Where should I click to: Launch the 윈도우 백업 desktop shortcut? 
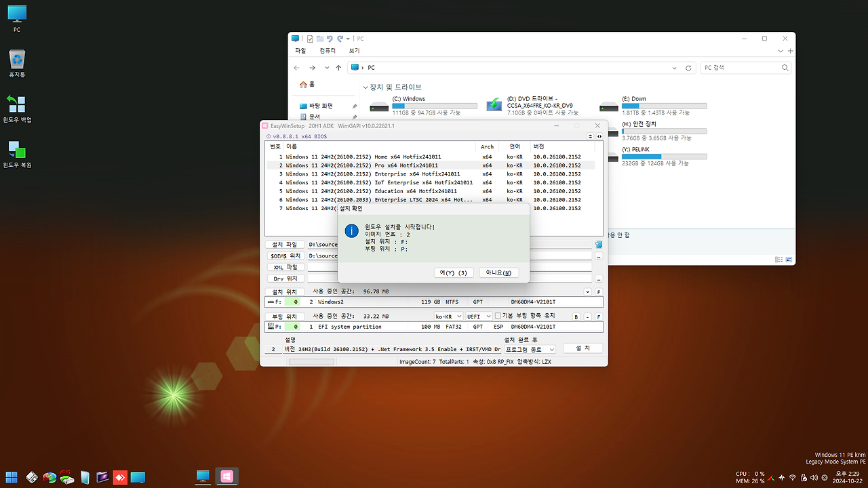coord(17,108)
